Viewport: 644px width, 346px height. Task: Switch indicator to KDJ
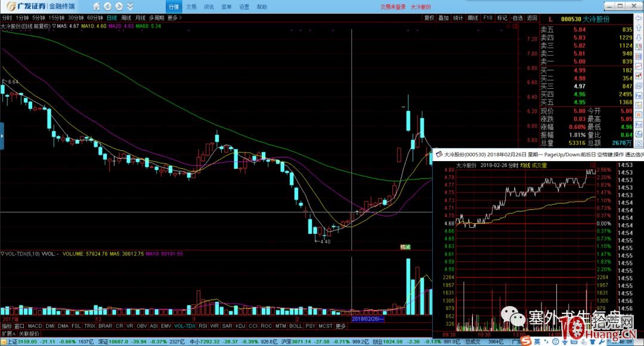pyautogui.click(x=240, y=326)
